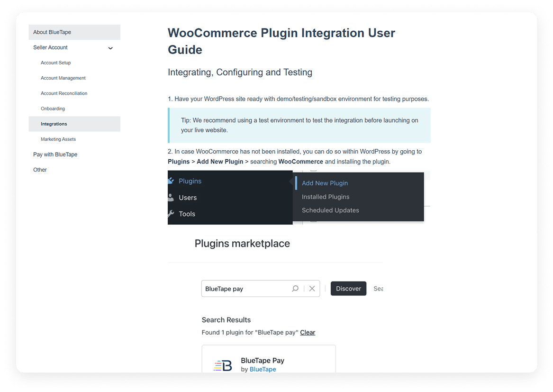Choose Add New Plugin submenu item
The height and width of the screenshot is (392, 553).
pyautogui.click(x=325, y=183)
